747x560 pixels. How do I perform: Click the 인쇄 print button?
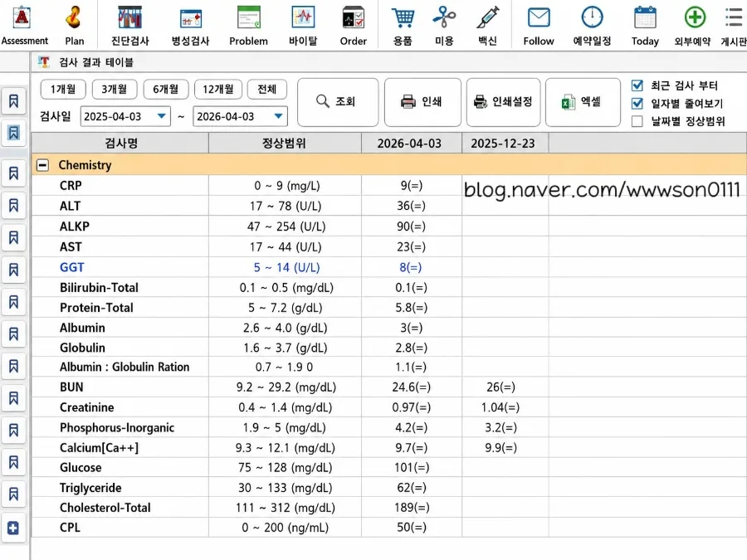[422, 102]
